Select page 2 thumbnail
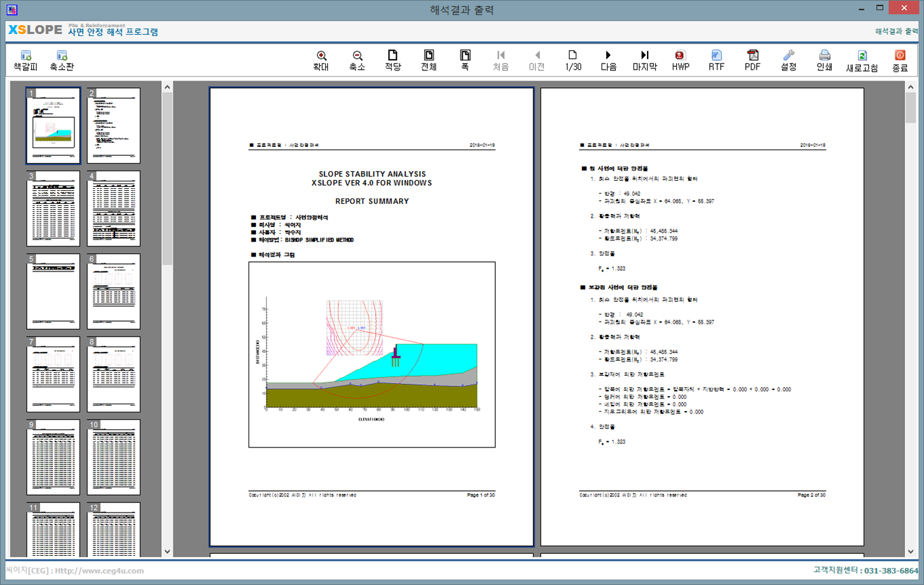Viewport: 924px width, 585px height. click(x=114, y=126)
